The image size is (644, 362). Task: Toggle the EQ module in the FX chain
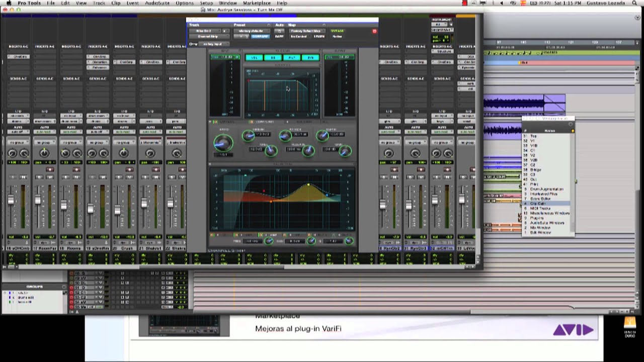(273, 58)
